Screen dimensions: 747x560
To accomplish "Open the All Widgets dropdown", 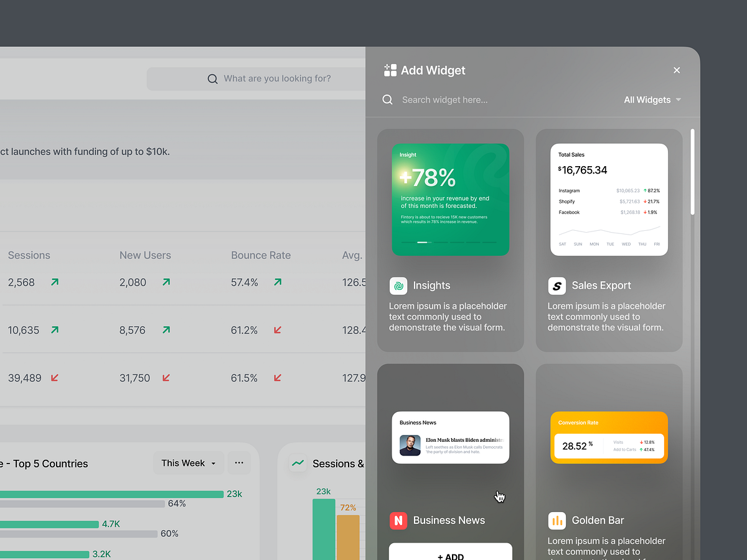I will point(652,100).
